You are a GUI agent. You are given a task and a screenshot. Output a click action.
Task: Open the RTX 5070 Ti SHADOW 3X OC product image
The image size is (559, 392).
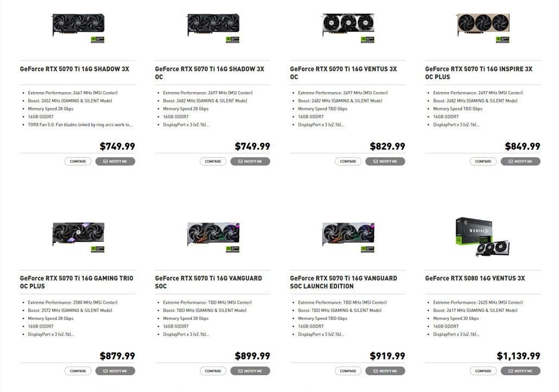point(213,28)
